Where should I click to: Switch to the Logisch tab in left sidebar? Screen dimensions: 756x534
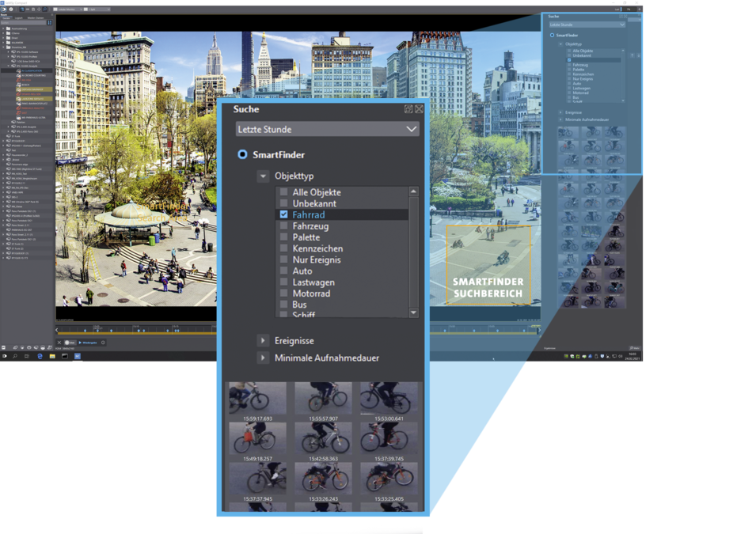click(x=19, y=18)
